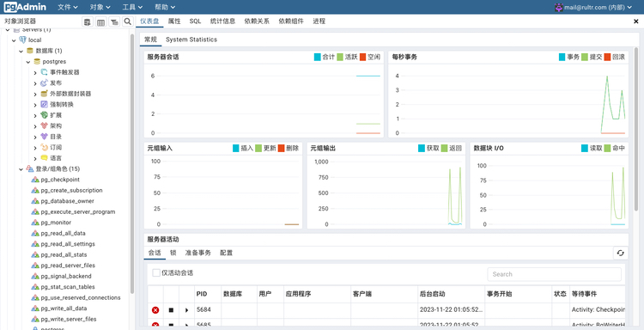Viewport: 644px width, 330px height.
Task: Click the 外部数据封装器 node icon
Action: tap(44, 94)
